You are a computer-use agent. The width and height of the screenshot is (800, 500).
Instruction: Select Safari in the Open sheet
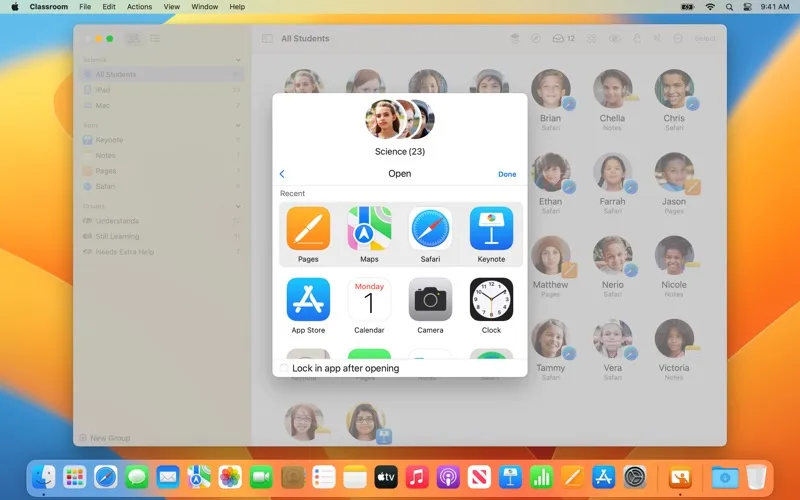click(430, 228)
